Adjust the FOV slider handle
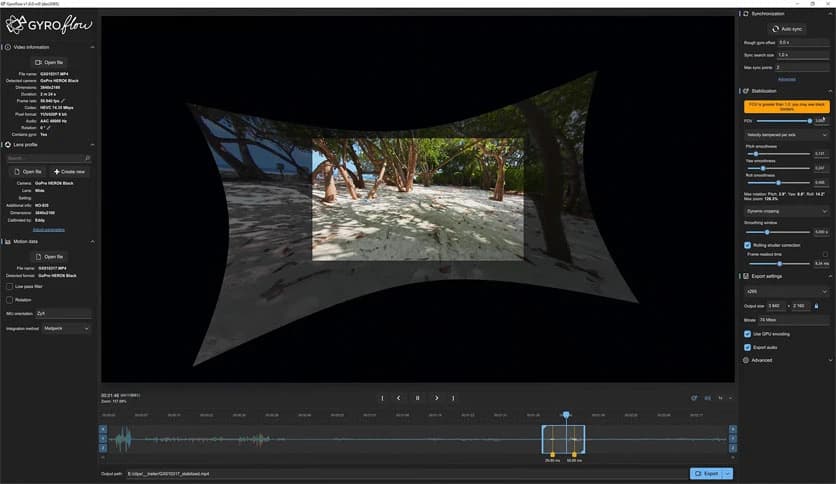Screen dimensions: 836x484 pyautogui.click(x=809, y=121)
